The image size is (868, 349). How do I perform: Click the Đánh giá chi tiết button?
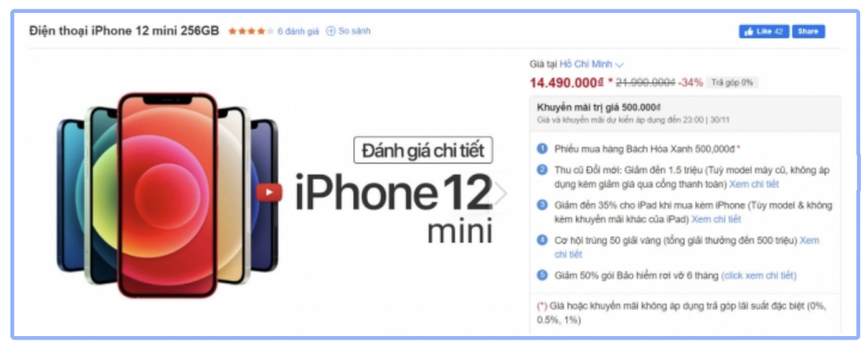423,149
